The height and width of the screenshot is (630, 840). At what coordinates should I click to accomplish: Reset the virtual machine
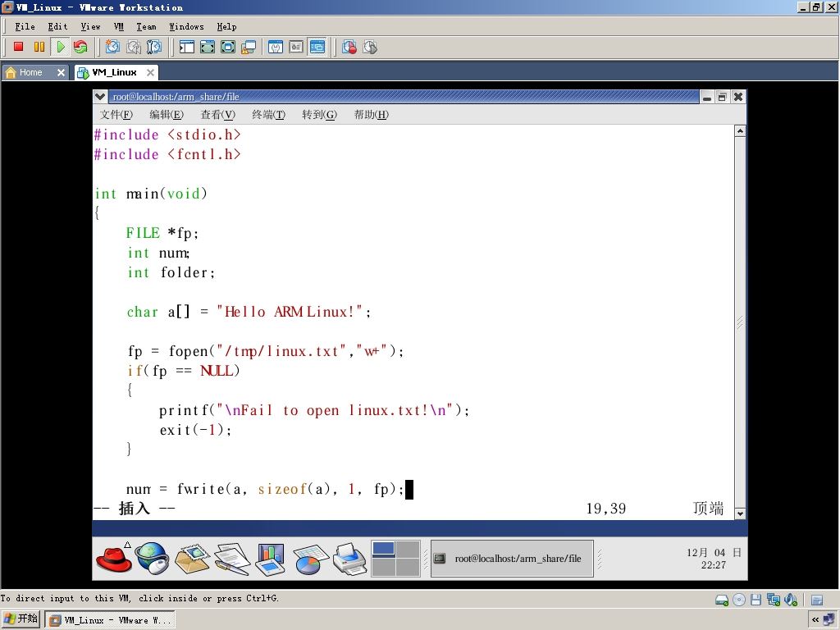click(x=80, y=47)
